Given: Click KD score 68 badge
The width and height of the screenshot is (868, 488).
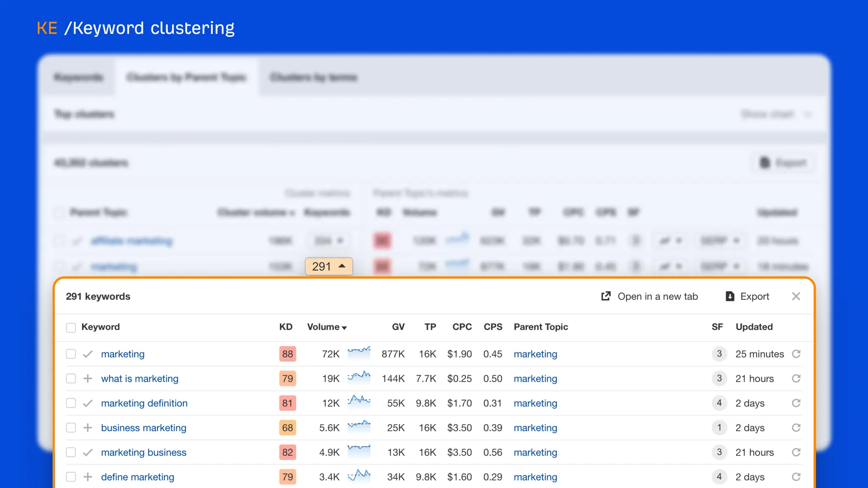Looking at the screenshot, I should (287, 428).
